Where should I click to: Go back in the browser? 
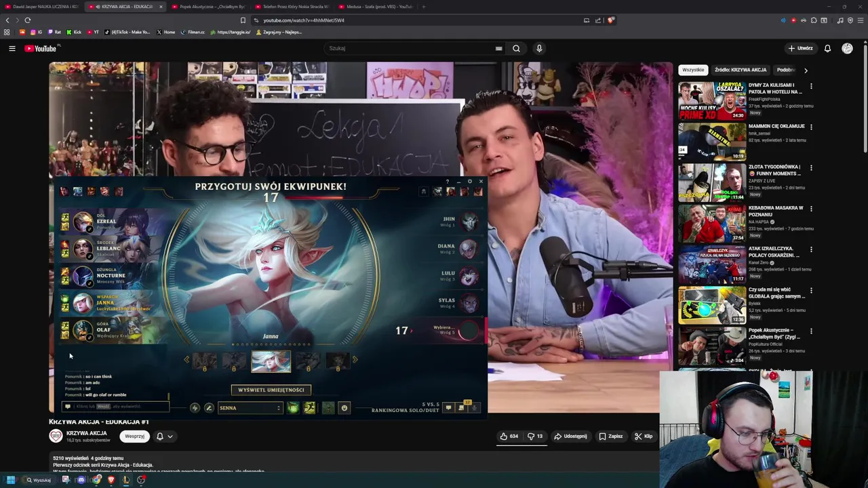7,20
